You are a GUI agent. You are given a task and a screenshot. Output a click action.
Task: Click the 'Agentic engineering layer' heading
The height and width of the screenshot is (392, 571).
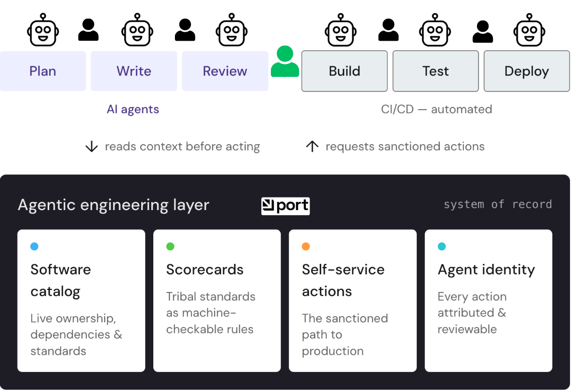coord(113,205)
